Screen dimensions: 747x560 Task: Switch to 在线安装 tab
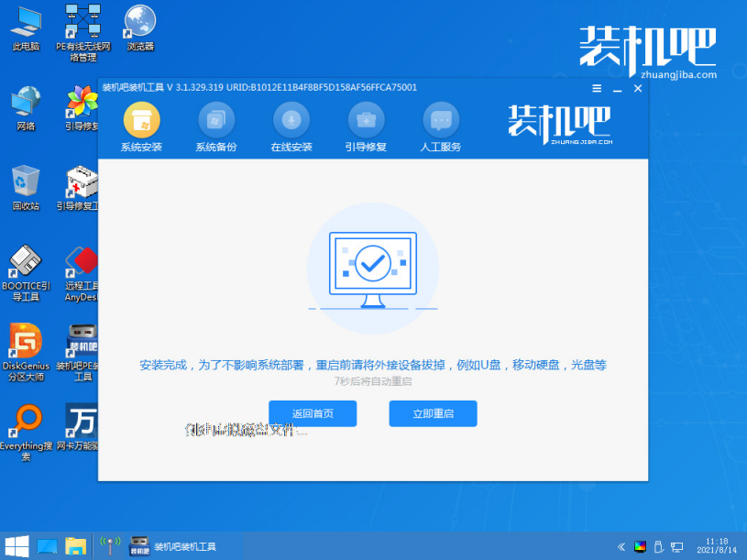coord(291,127)
